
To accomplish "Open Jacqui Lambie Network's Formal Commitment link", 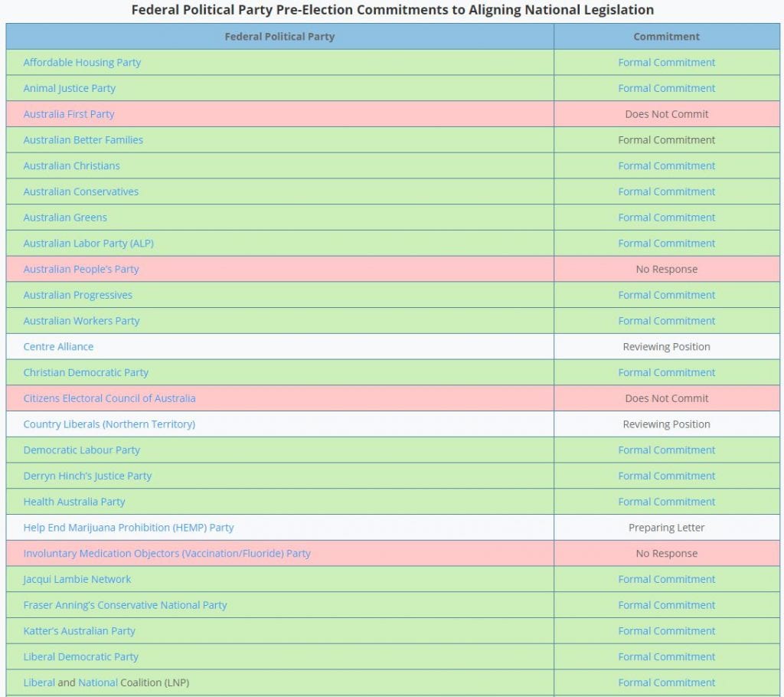I will 667,579.
